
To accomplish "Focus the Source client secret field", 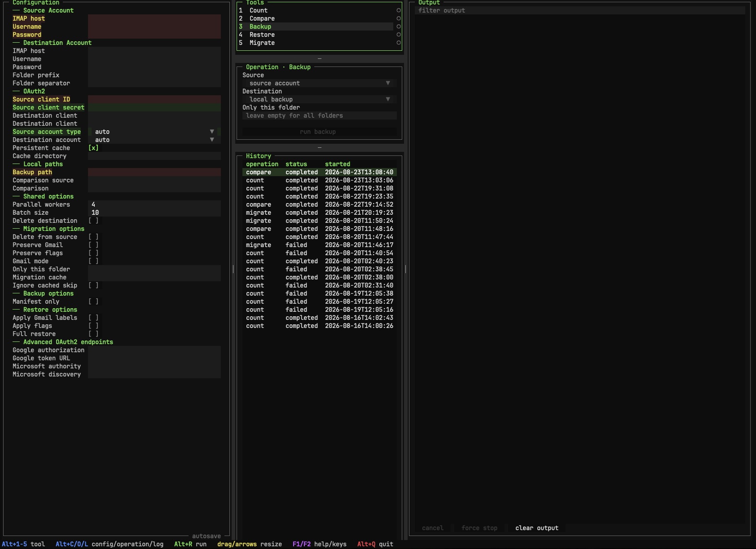I will coord(154,107).
